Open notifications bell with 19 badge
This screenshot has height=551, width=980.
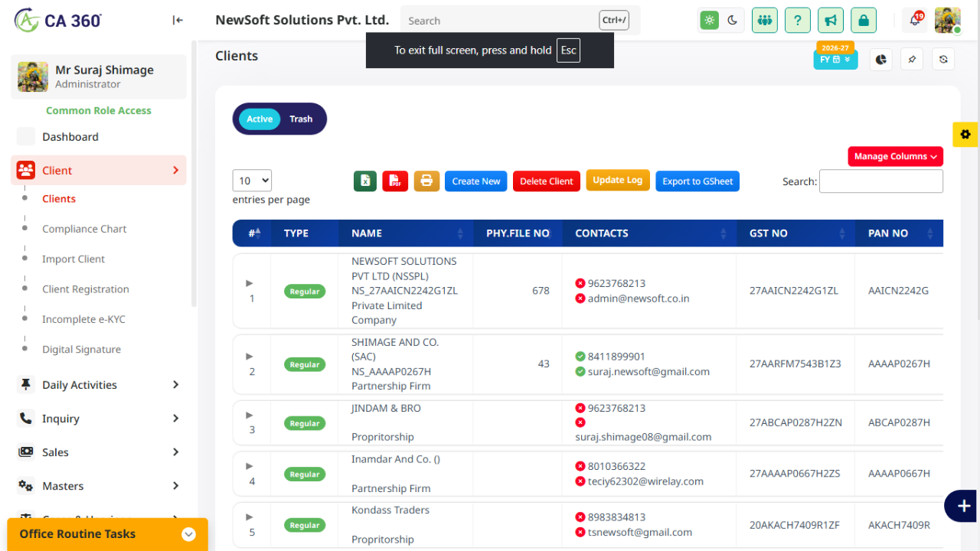point(914,21)
